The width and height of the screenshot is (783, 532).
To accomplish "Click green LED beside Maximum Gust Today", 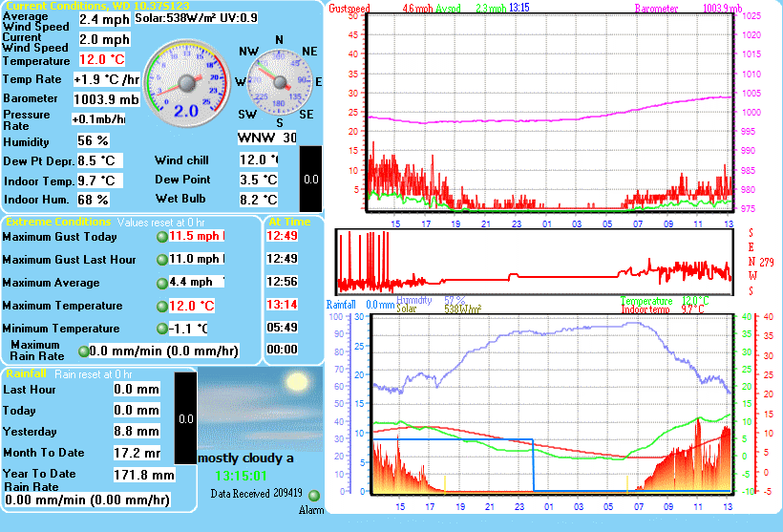I will [x=161, y=237].
